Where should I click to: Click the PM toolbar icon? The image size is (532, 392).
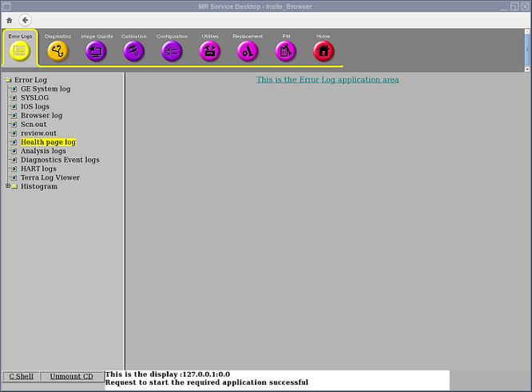click(x=286, y=51)
